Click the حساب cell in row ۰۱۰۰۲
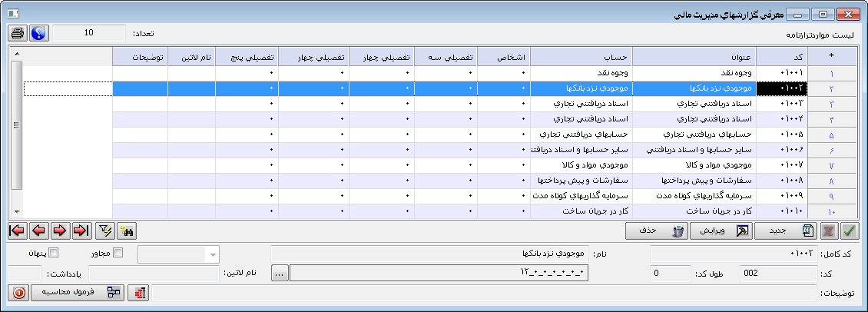Screen dimensions: 868x312 coord(581,88)
